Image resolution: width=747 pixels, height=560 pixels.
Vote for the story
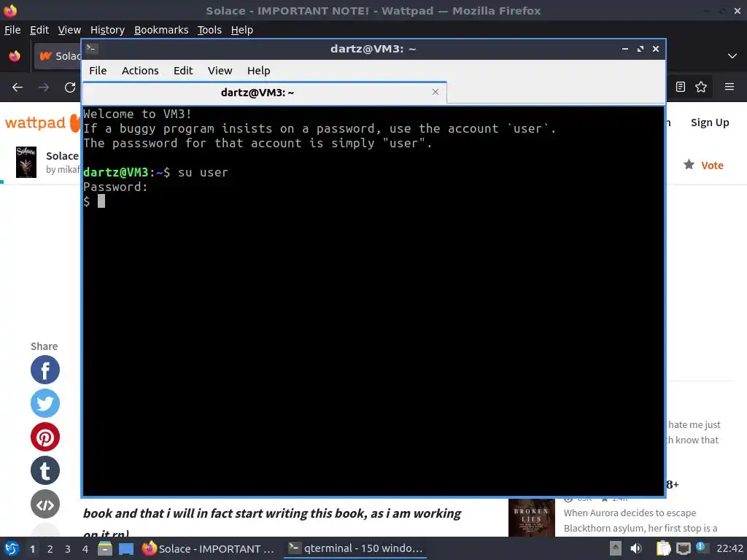coord(703,166)
